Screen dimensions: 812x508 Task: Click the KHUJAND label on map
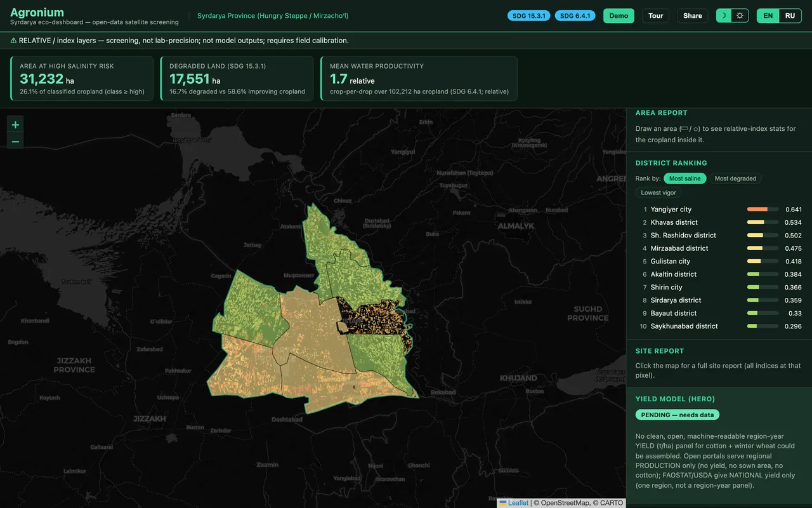tap(518, 378)
